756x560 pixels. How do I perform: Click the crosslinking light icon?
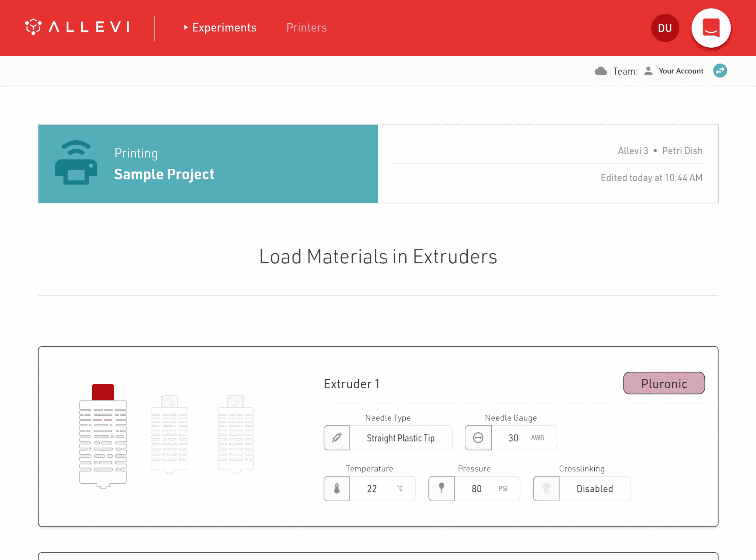click(x=546, y=489)
